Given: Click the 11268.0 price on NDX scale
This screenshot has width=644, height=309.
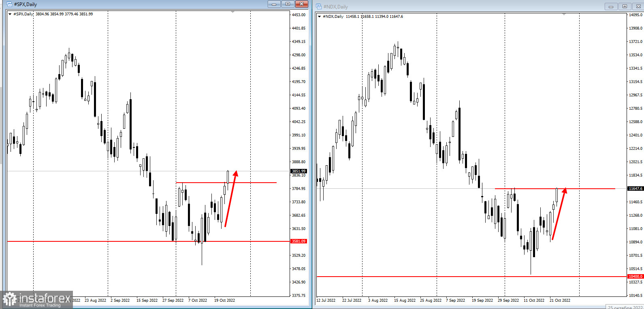Looking at the screenshot, I should click(635, 215).
